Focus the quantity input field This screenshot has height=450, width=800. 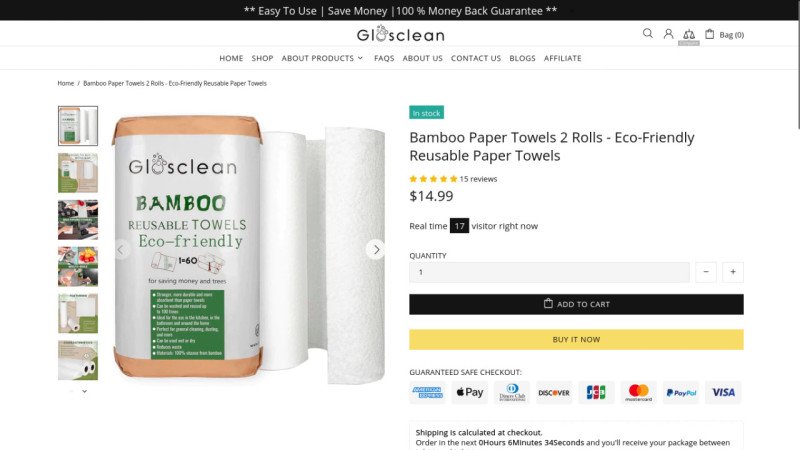pyautogui.click(x=549, y=272)
